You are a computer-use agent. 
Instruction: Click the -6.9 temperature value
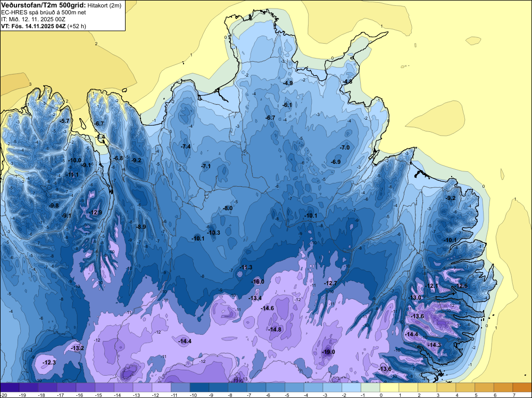336,162
